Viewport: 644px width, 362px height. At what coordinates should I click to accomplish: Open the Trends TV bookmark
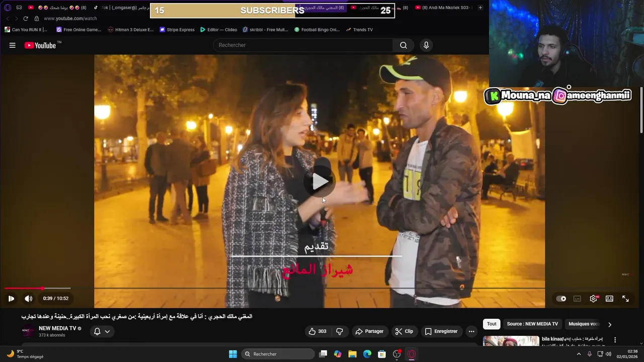[x=359, y=30]
